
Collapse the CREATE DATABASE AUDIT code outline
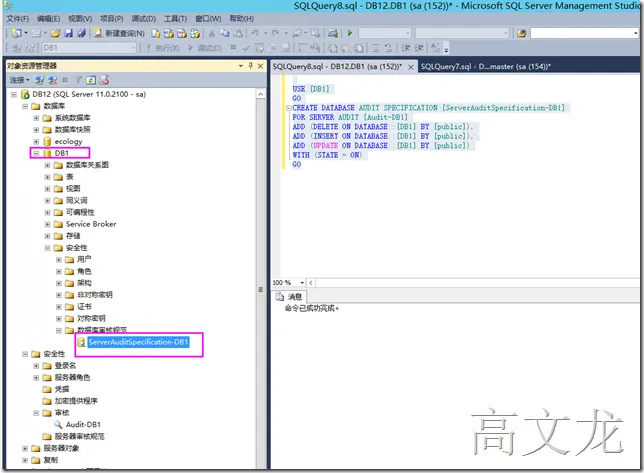tap(289, 108)
